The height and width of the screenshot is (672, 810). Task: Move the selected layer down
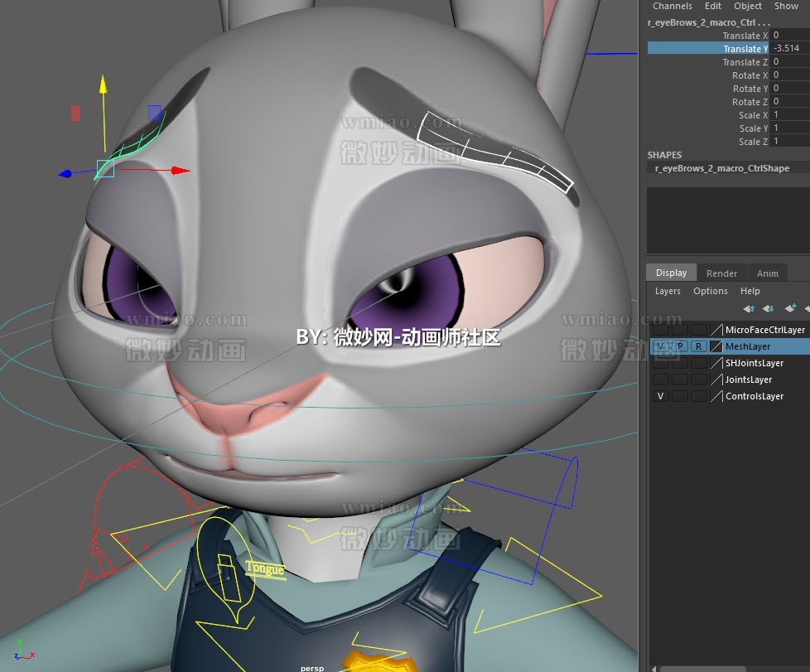[x=768, y=308]
